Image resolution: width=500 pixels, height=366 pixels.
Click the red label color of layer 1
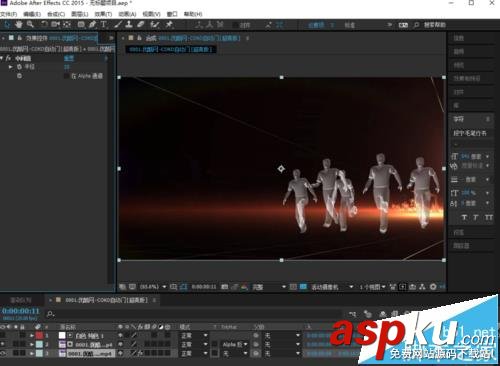[x=39, y=335]
